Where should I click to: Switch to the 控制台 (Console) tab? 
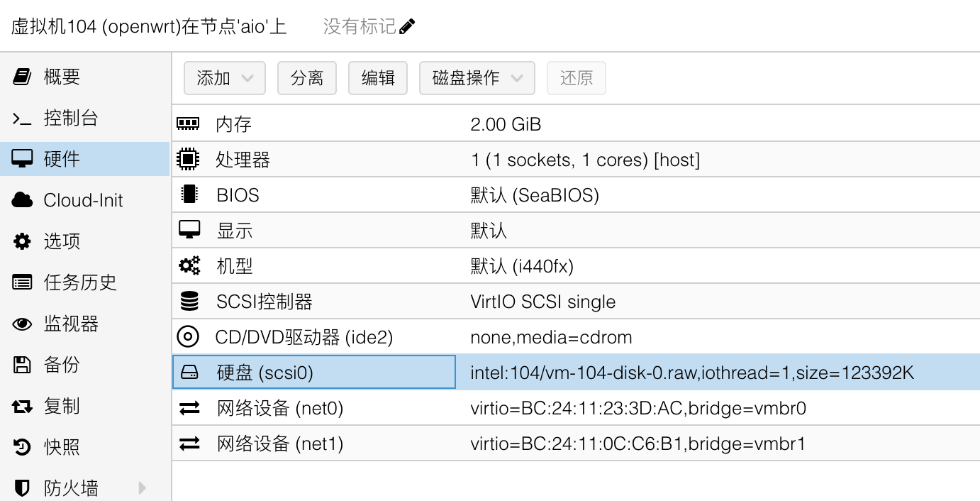point(71,118)
